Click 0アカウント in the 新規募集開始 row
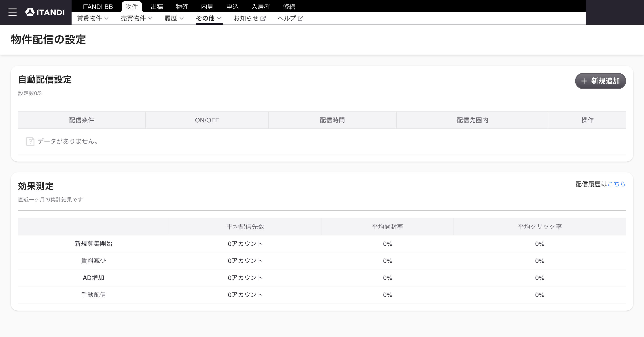This screenshot has width=644, height=337. (245, 244)
